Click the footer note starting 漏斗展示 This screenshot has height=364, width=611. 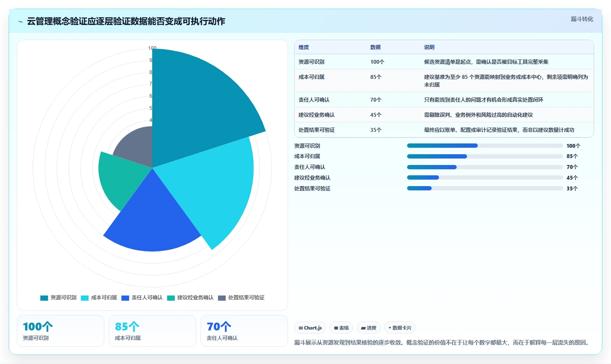click(442, 343)
